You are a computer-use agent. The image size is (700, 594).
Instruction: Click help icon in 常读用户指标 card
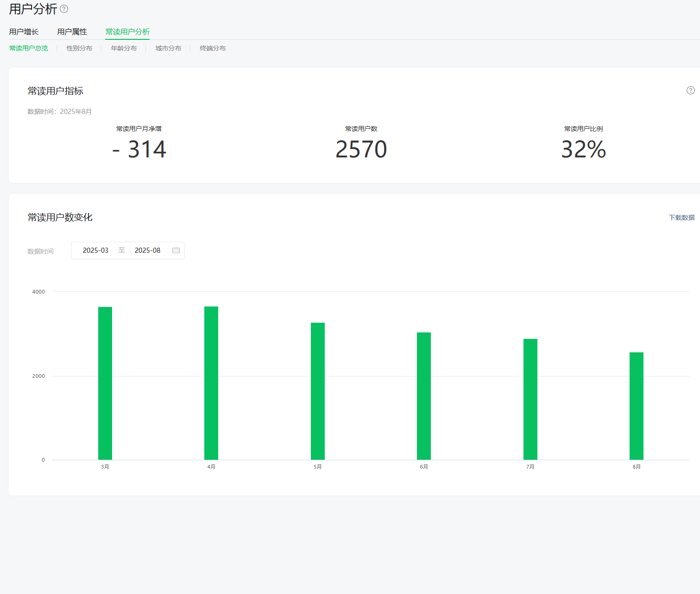click(690, 90)
